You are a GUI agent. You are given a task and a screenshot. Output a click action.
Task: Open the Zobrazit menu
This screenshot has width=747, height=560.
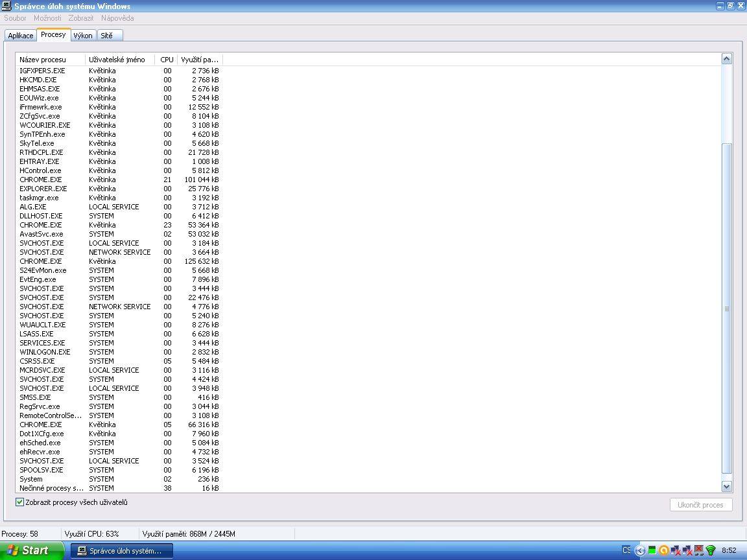pos(81,18)
